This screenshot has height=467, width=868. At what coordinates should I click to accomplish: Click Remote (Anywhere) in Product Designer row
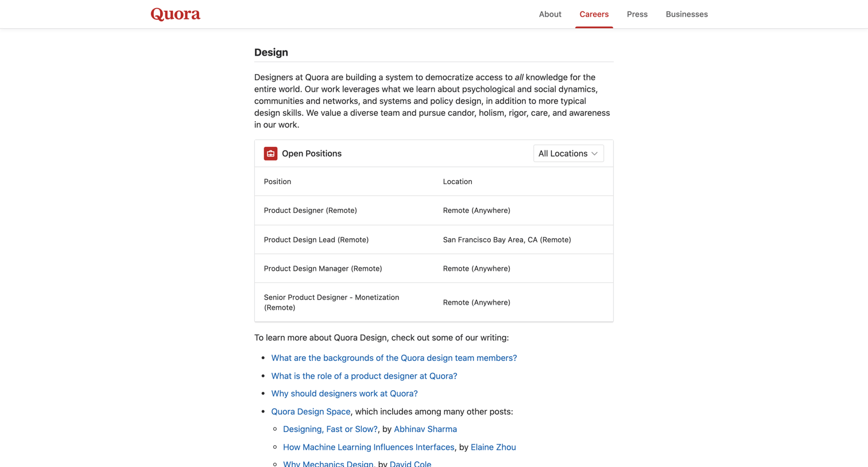click(x=476, y=211)
